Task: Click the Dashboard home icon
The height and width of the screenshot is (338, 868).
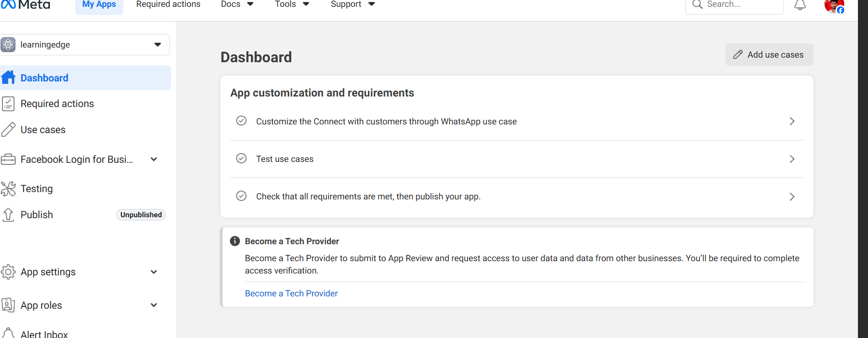Action: 8,78
